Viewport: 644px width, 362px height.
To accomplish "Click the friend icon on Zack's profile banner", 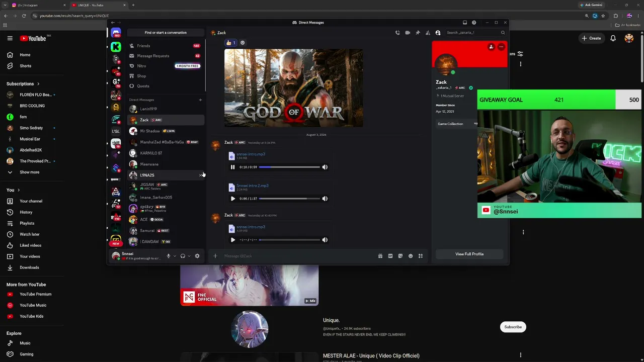I will (x=491, y=47).
